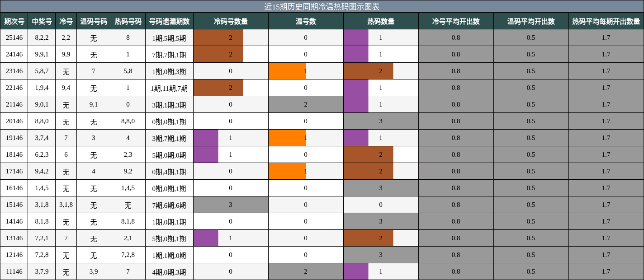The width and height of the screenshot is (644, 280).
Task: Select period number 12146
Action: point(14,255)
